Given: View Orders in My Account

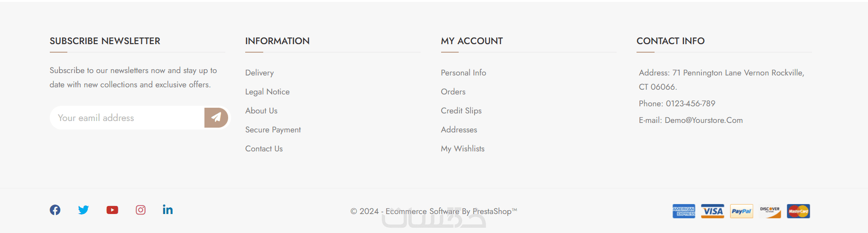Looking at the screenshot, I should click(x=453, y=92).
